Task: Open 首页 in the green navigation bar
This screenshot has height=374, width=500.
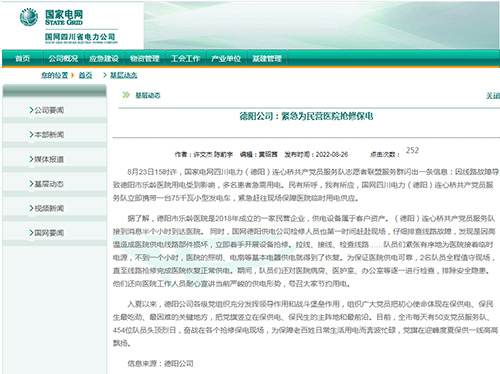Action: (x=23, y=59)
